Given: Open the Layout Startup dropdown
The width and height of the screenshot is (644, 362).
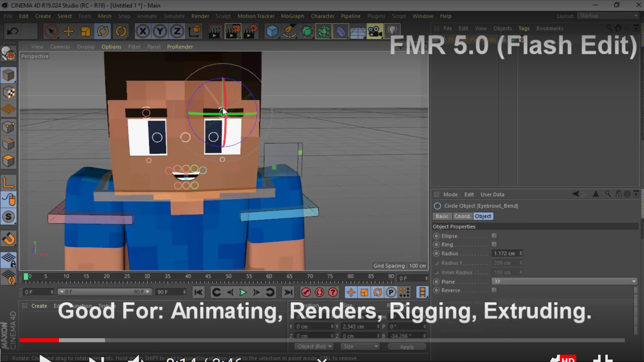Looking at the screenshot, I should [x=608, y=16].
